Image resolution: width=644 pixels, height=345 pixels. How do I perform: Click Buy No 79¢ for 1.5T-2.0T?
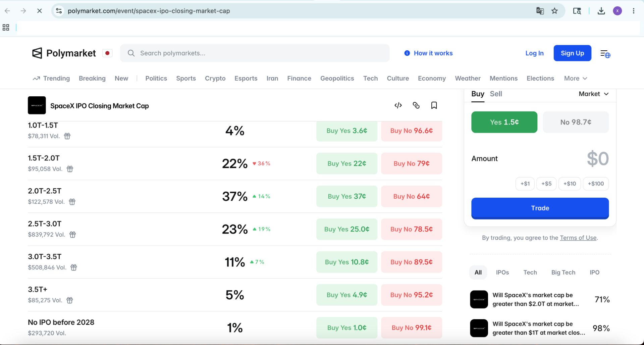tap(412, 163)
